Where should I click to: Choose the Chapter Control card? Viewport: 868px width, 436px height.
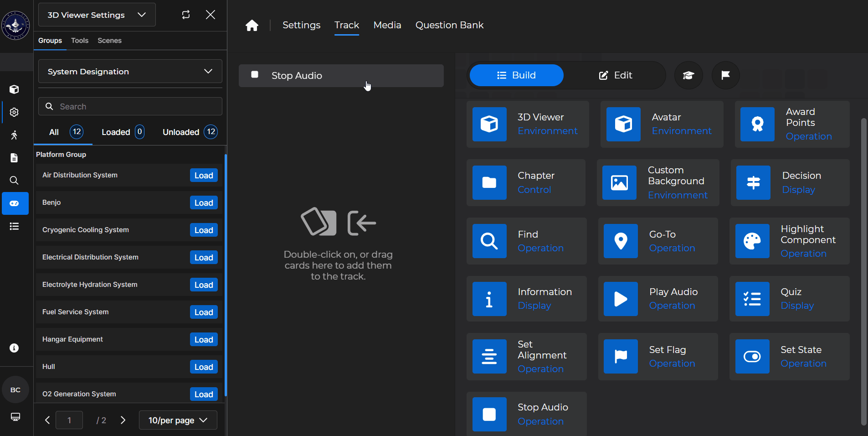526,182
